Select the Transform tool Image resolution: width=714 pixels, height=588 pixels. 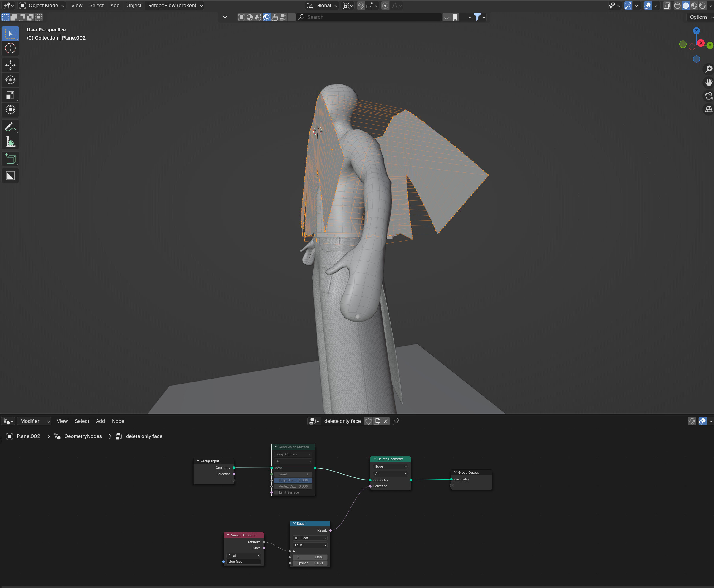pos(10,110)
